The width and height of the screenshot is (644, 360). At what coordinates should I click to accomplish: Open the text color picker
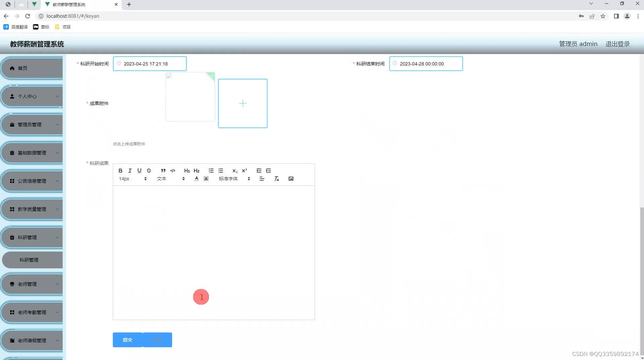point(197,179)
